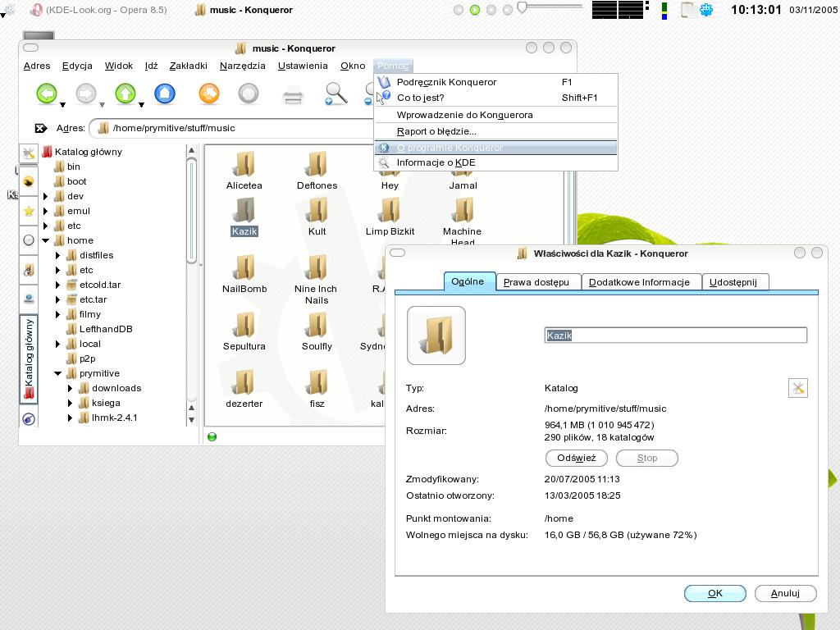Open the Deftones folder

tap(317, 171)
